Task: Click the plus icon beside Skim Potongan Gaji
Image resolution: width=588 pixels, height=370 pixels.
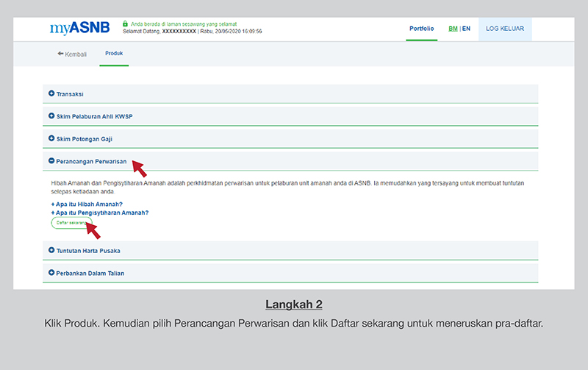Action: 51,138
